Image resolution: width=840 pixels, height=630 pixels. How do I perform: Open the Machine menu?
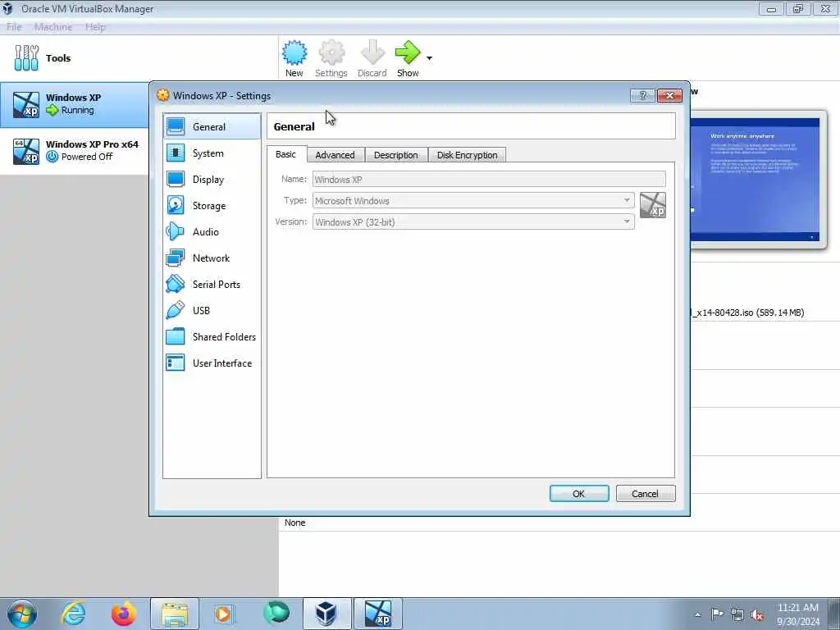53,27
